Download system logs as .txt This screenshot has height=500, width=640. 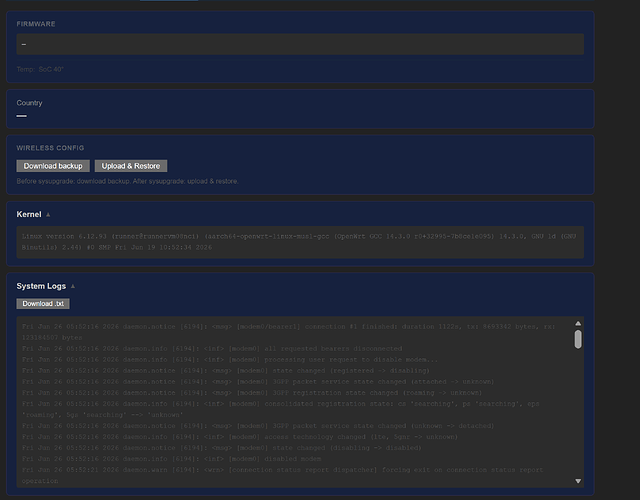43,303
